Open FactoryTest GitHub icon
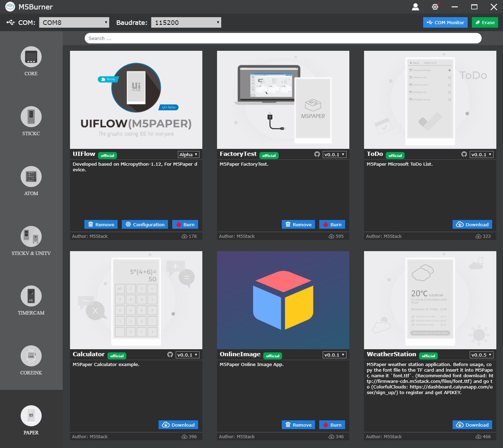This screenshot has height=448, width=503. [317, 154]
